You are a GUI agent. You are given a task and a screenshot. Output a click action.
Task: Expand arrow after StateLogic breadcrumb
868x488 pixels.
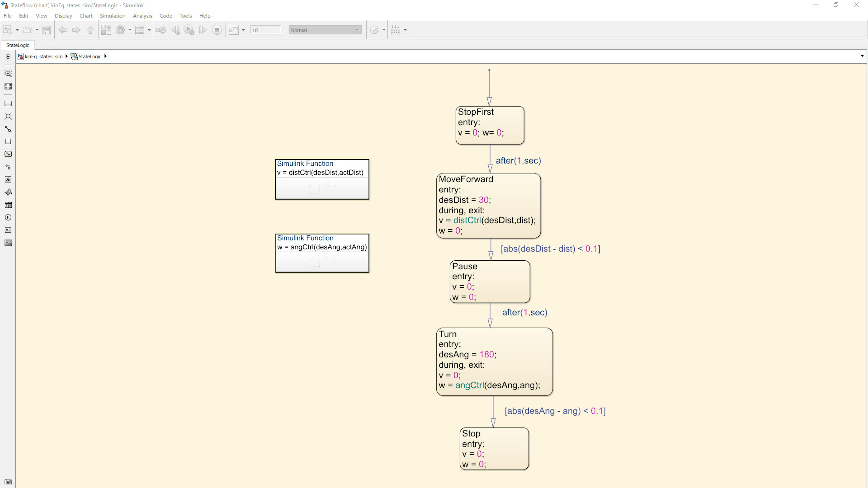pyautogui.click(x=105, y=56)
